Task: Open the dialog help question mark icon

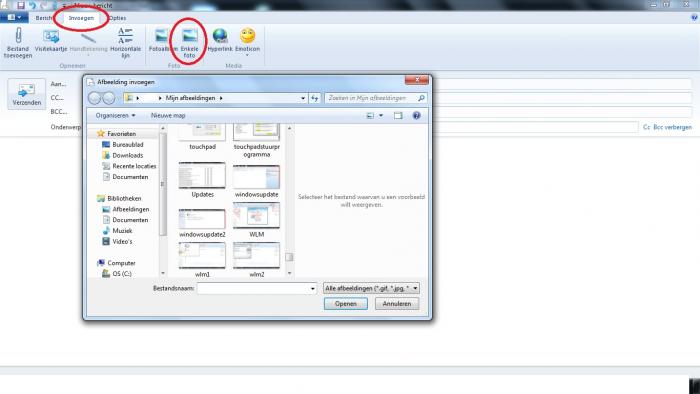Action: (417, 116)
